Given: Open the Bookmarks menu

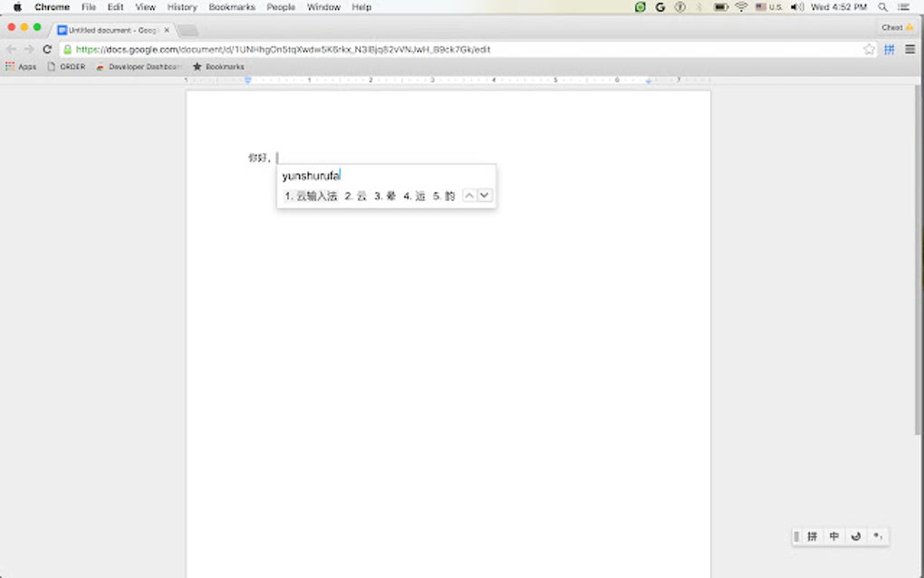Looking at the screenshot, I should coord(231,7).
